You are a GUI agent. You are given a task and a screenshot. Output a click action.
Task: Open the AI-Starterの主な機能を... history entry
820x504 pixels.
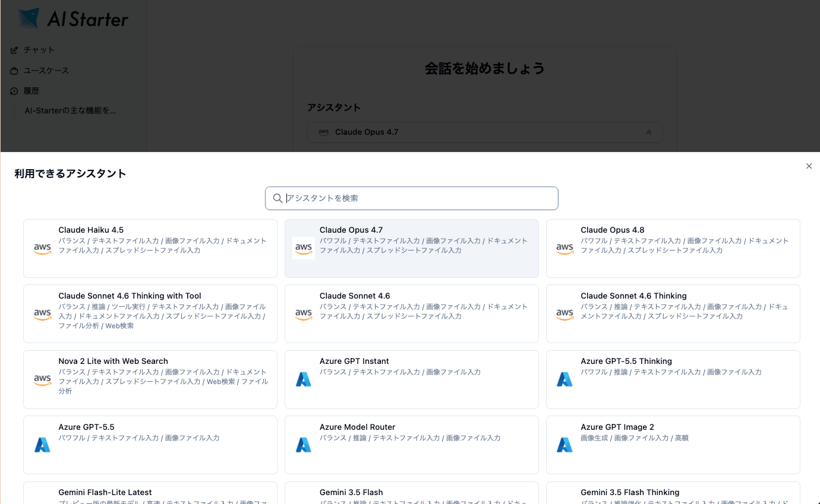(x=70, y=110)
